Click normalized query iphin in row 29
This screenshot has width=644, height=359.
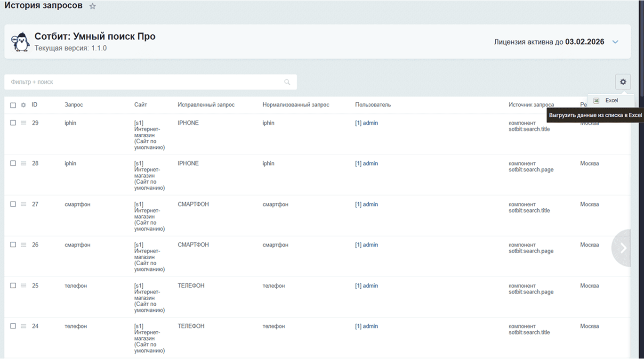tap(268, 123)
